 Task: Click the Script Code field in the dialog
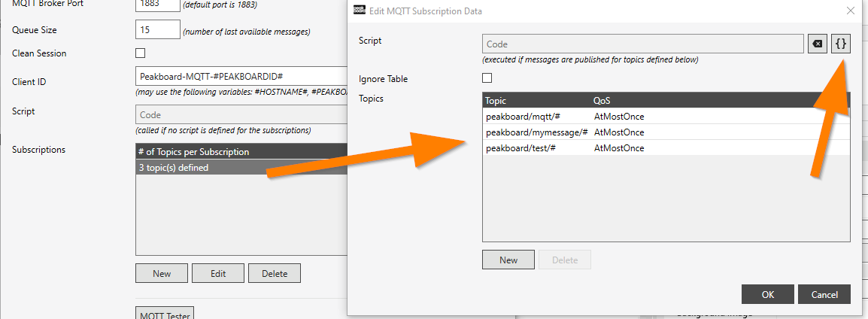[642, 44]
